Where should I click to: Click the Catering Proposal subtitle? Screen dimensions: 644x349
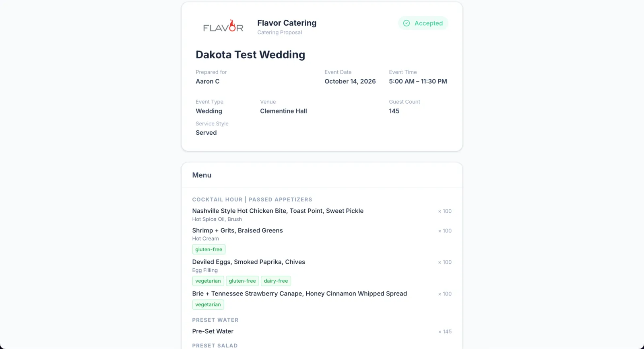point(279,33)
